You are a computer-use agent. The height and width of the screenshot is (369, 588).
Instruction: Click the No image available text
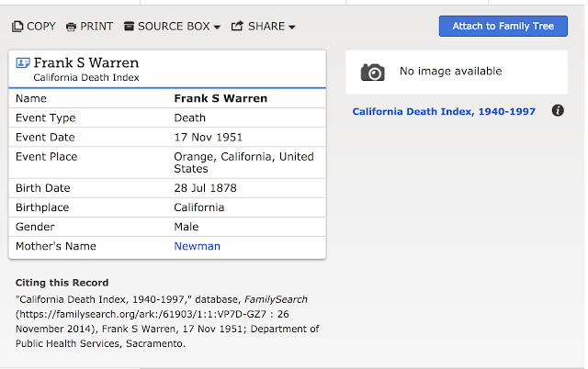(451, 72)
